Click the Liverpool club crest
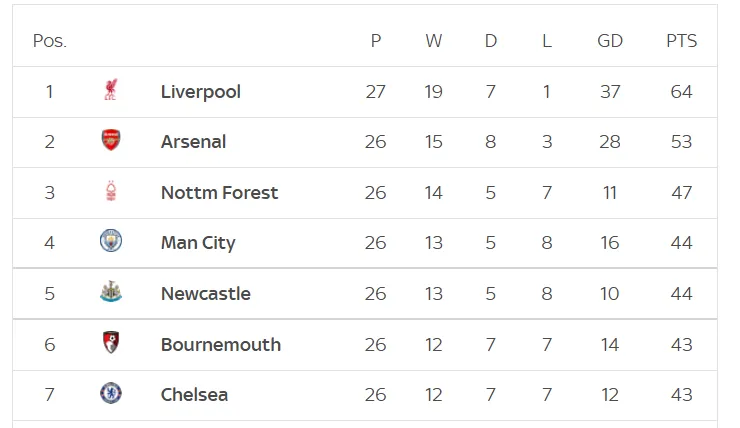Screen dimensions: 740x428 [x=111, y=90]
